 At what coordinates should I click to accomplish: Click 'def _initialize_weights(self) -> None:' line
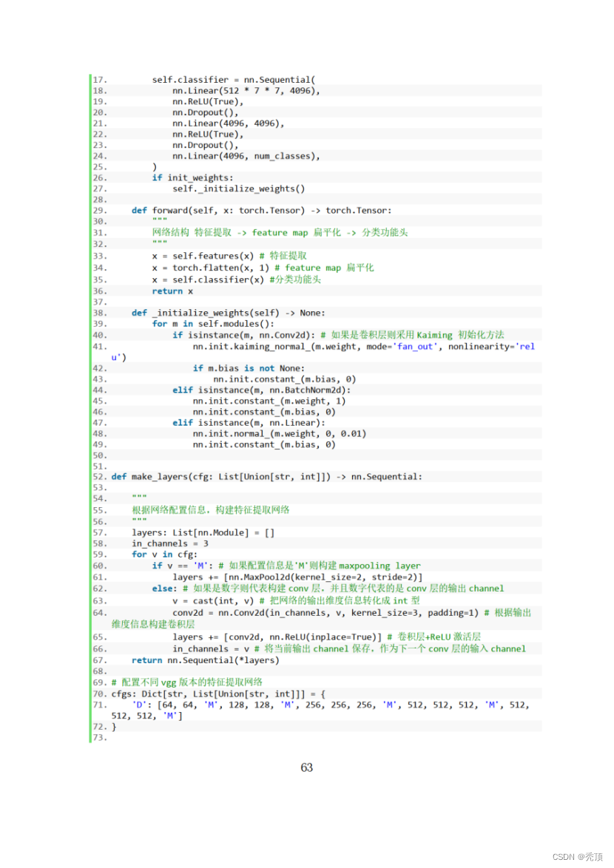228,313
